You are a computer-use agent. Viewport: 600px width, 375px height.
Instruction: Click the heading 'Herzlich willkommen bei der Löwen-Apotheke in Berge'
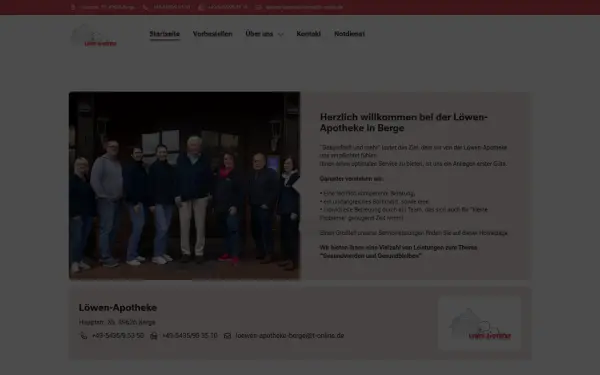pyautogui.click(x=404, y=122)
